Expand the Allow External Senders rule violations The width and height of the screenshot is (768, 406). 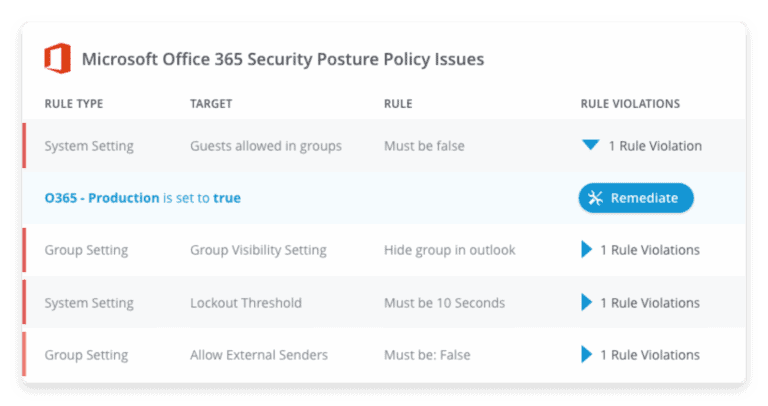586,354
